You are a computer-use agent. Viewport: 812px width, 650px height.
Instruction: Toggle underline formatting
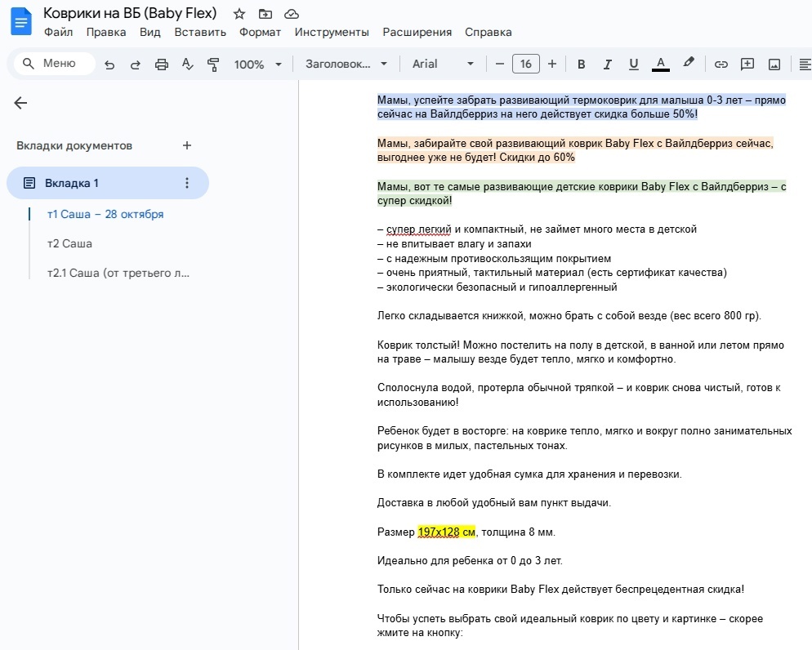pyautogui.click(x=633, y=65)
